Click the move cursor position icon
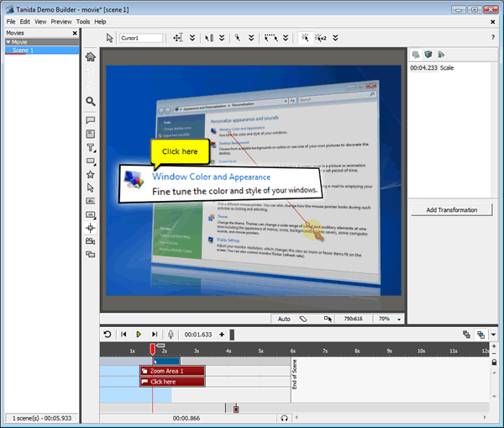Viewport: 504px width, 428px height. click(178, 38)
